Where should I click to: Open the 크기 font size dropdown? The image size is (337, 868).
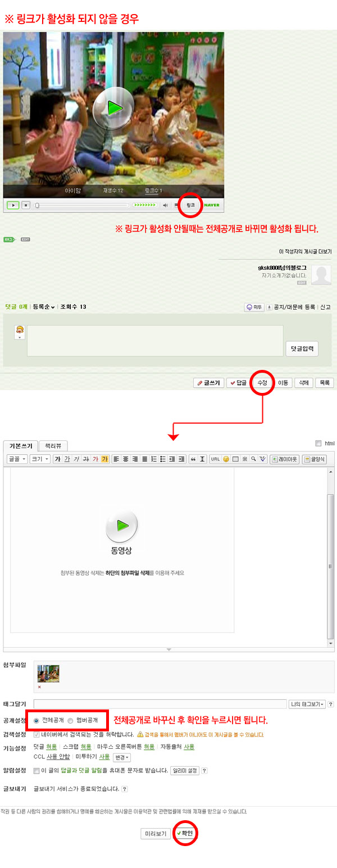click(x=40, y=459)
